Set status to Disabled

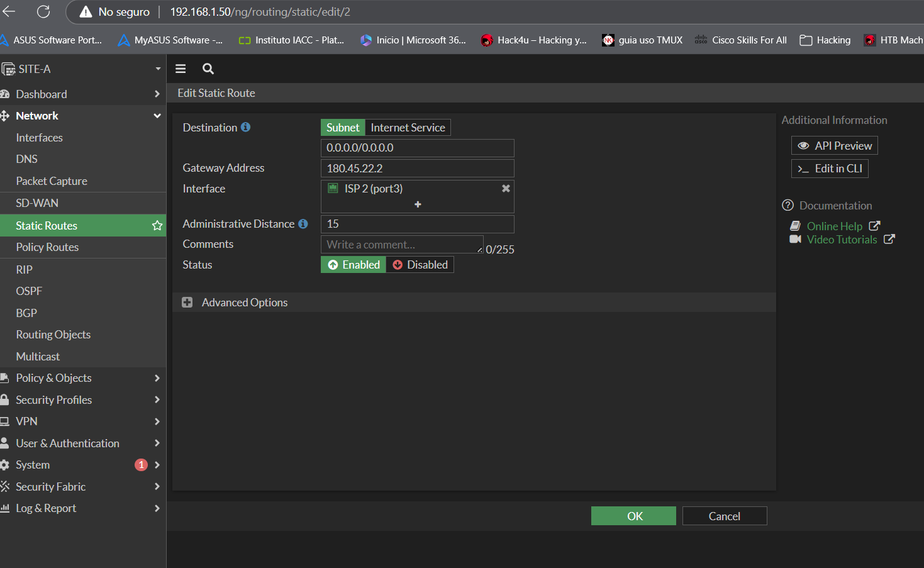(420, 265)
